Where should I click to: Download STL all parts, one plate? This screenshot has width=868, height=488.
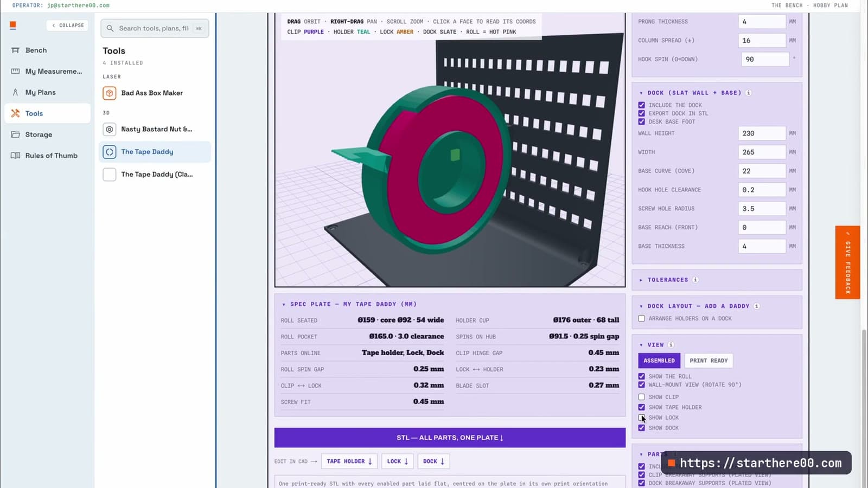[450, 438]
